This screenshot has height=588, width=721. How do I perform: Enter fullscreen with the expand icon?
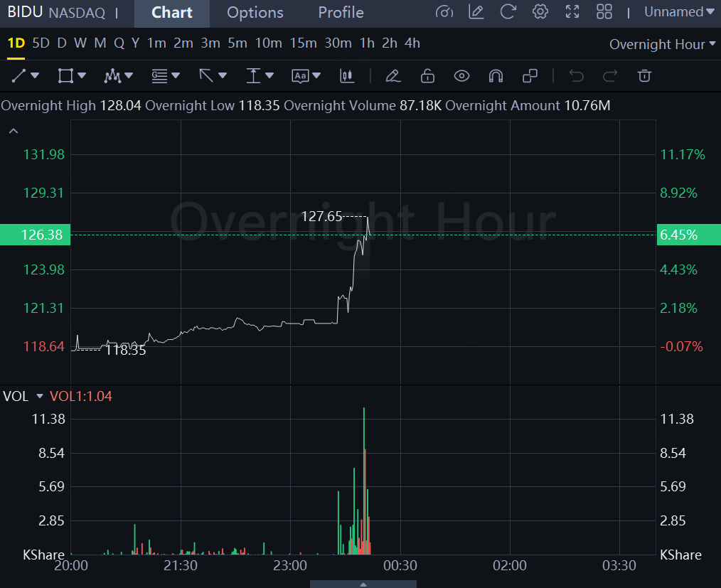[572, 12]
